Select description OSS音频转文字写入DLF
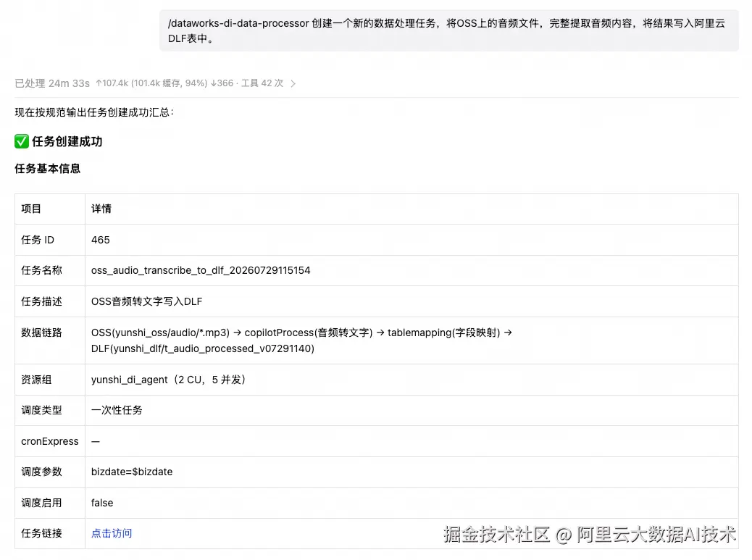Image resolution: width=752 pixels, height=560 pixels. point(147,301)
